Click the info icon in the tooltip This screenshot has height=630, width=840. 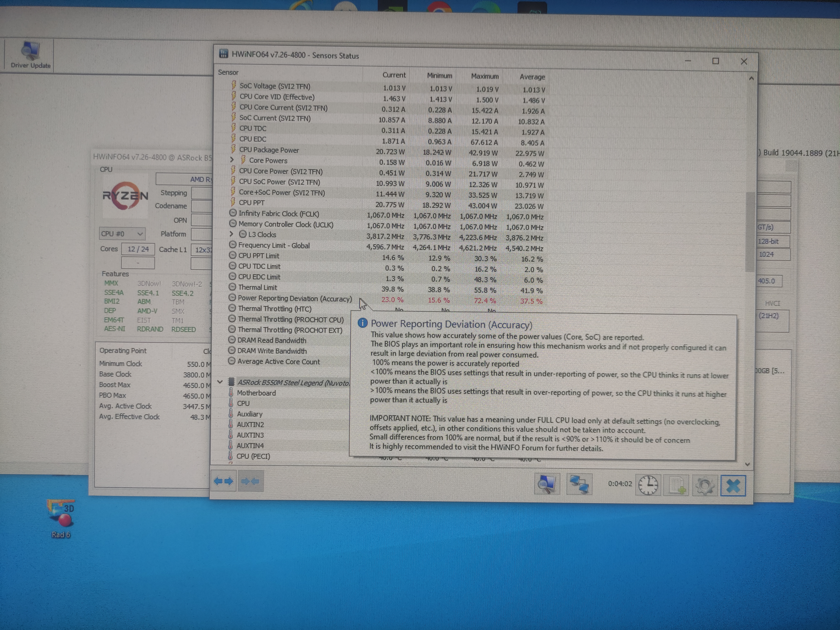[362, 323]
